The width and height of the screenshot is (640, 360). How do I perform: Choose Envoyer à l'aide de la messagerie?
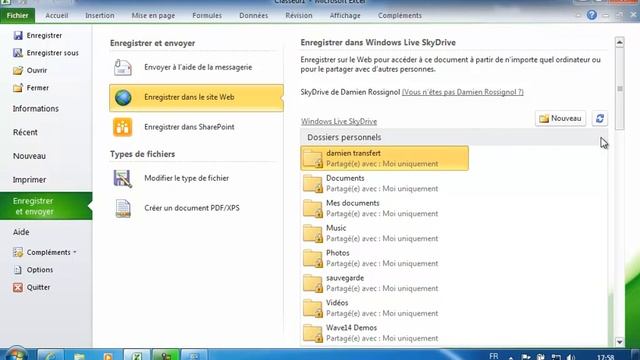point(196,67)
